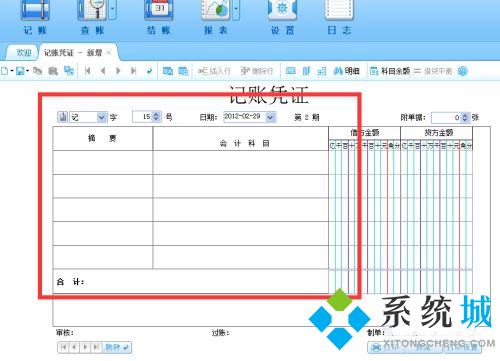Expand the dropdown arrow beside 报表
This screenshot has width=500, height=361.
(x=236, y=9)
